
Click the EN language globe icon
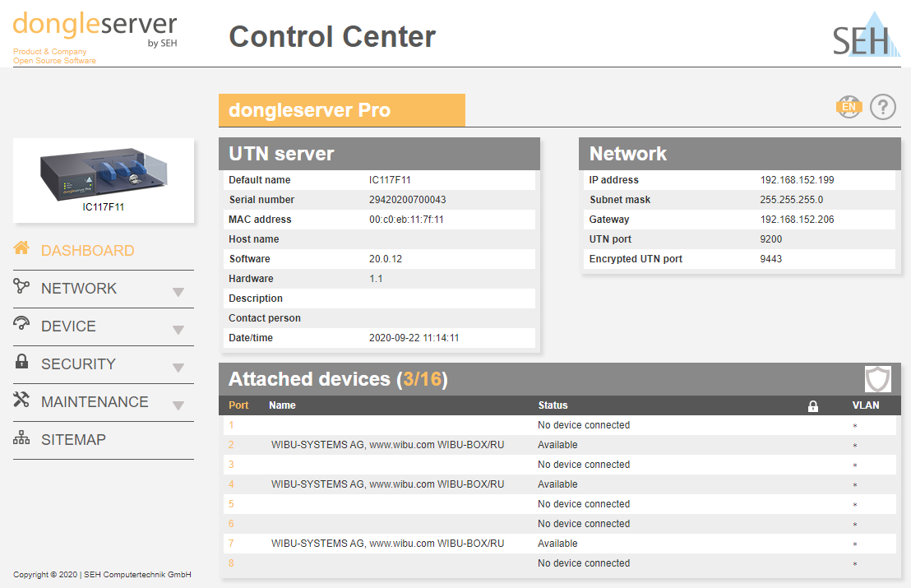click(849, 107)
